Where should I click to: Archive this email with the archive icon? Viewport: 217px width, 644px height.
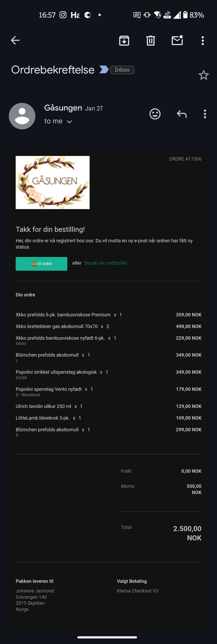click(124, 40)
